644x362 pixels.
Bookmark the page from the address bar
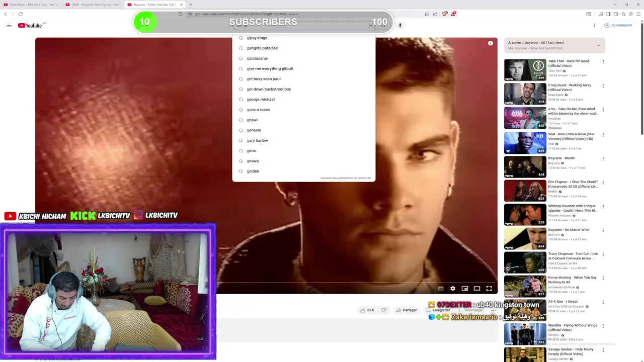(x=180, y=14)
